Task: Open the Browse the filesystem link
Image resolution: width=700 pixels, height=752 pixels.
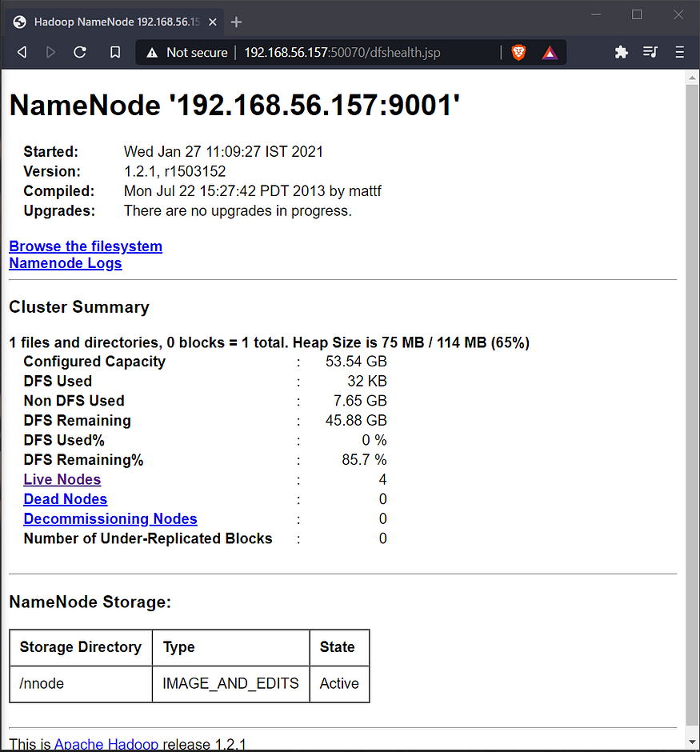Action: [85, 246]
